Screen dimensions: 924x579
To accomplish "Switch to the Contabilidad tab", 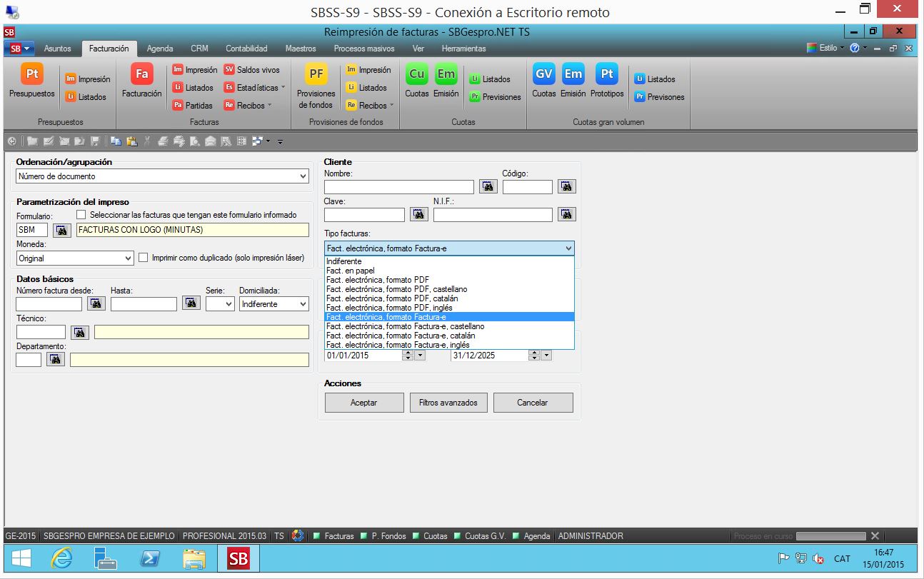I will [x=246, y=49].
